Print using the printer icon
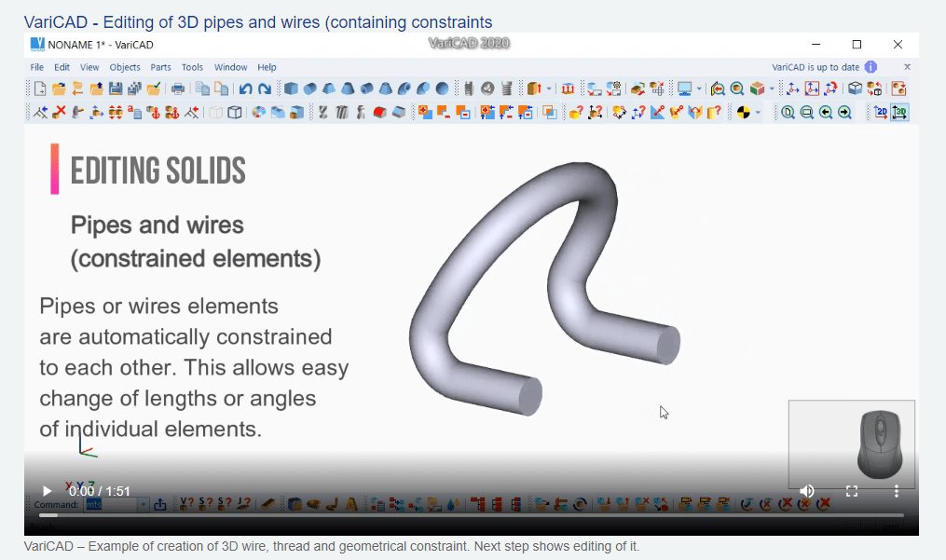The image size is (946, 560). click(178, 89)
